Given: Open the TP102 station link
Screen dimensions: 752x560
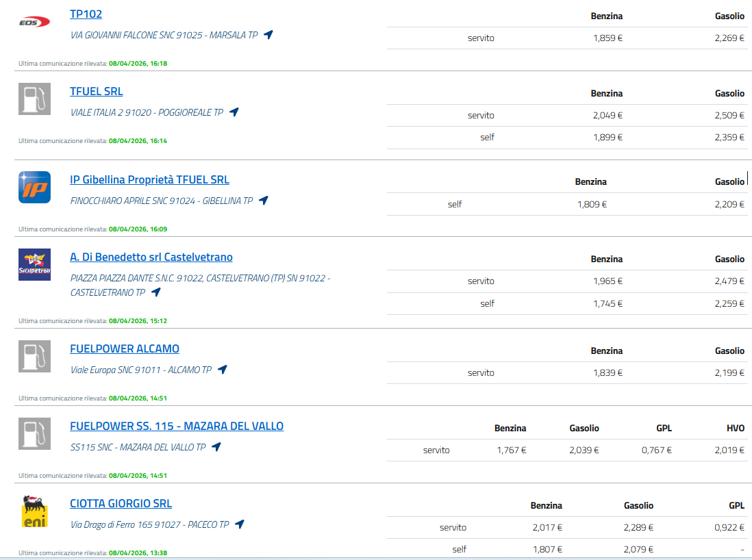Looking at the screenshot, I should (x=86, y=14).
